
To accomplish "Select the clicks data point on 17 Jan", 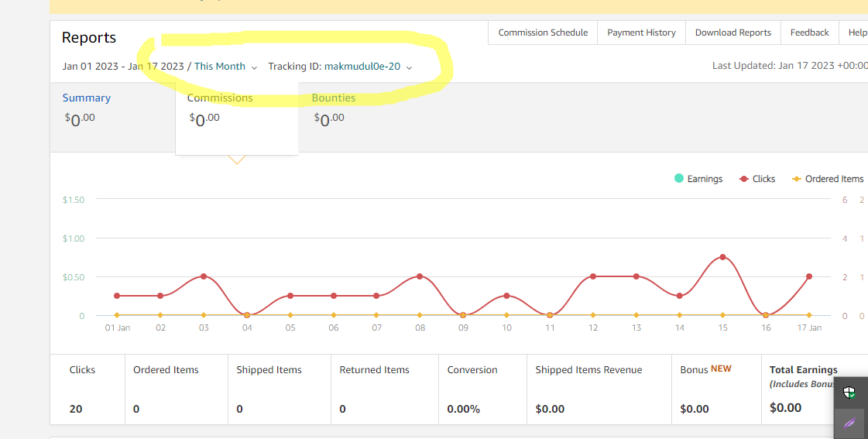I will 809,276.
